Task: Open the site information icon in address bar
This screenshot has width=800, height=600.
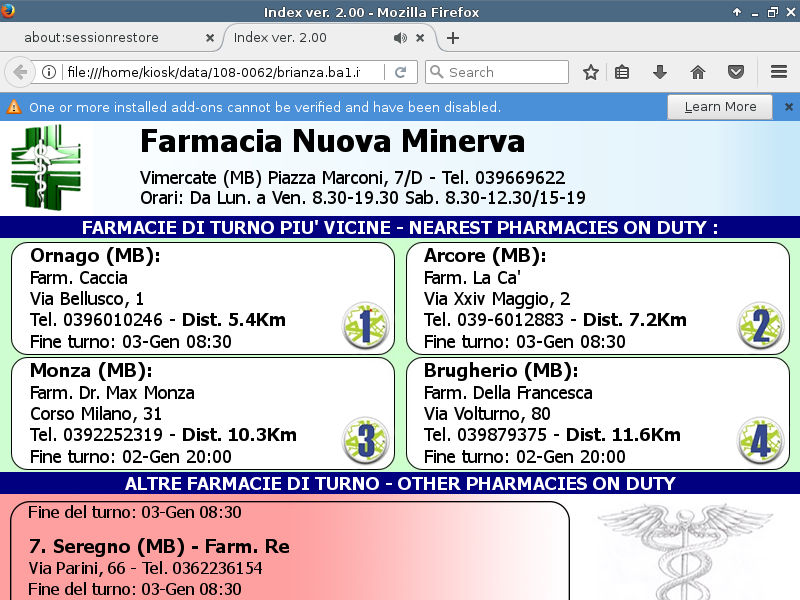Action: [49, 72]
